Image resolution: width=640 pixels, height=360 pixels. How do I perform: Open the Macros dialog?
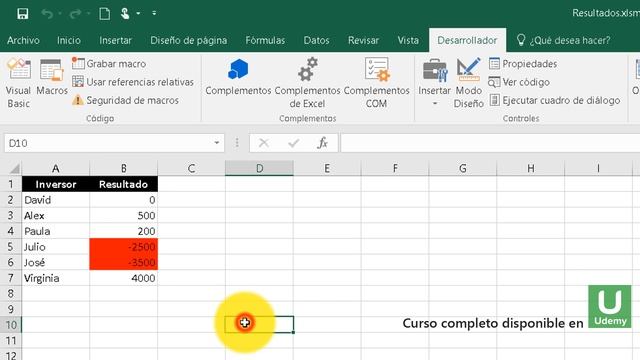(x=52, y=78)
